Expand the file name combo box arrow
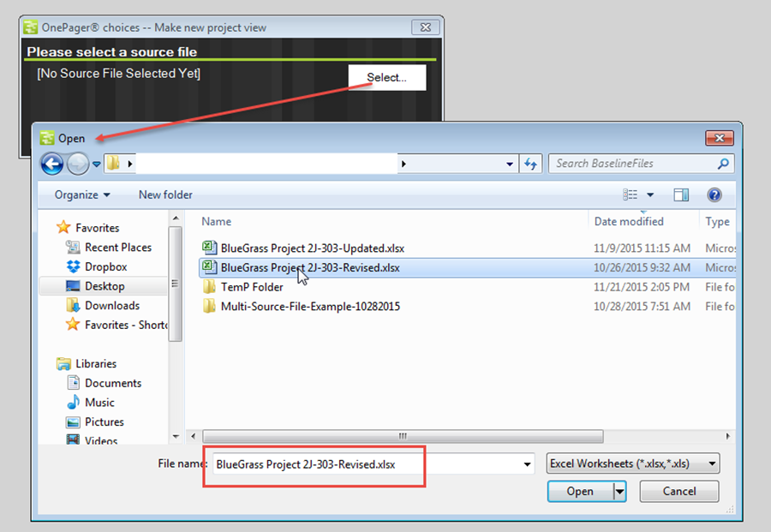Viewport: 771px width, 532px height. point(529,463)
